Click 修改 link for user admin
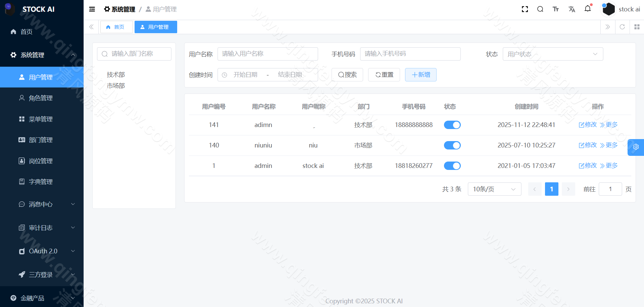The width and height of the screenshot is (644, 307). click(x=587, y=166)
